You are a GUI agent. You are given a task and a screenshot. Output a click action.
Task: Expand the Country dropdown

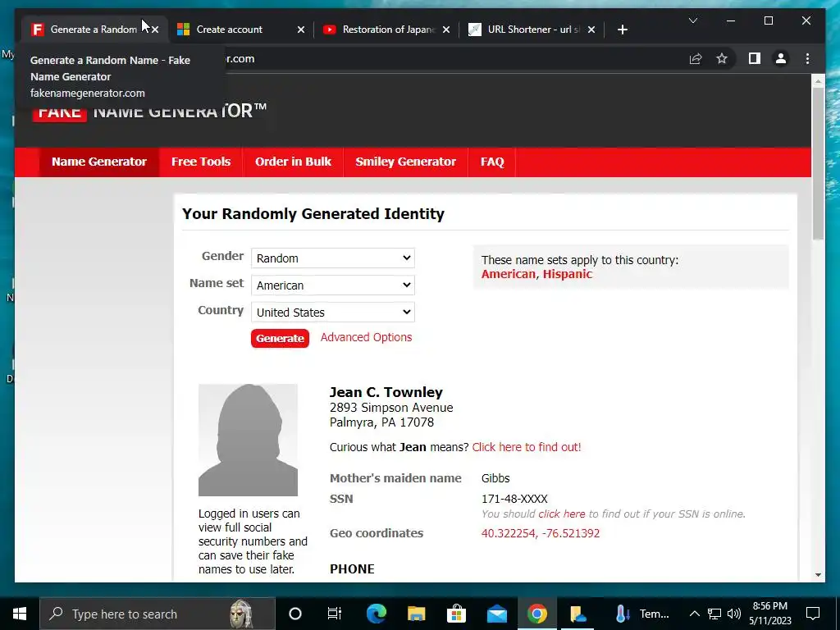coord(333,313)
